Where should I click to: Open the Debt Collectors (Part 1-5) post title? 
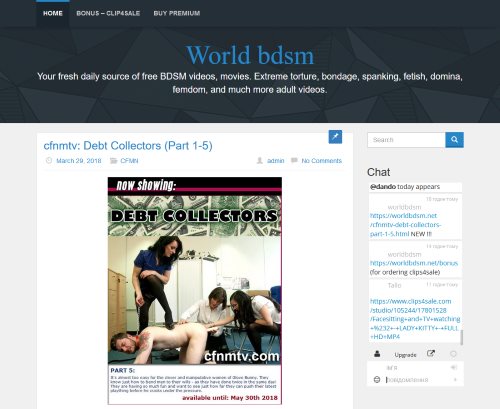(128, 146)
